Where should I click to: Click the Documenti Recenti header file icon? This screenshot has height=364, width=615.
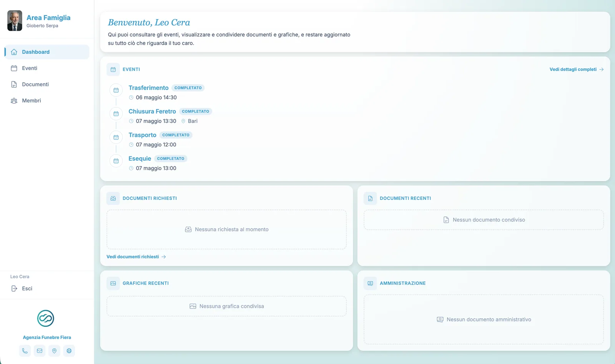370,198
